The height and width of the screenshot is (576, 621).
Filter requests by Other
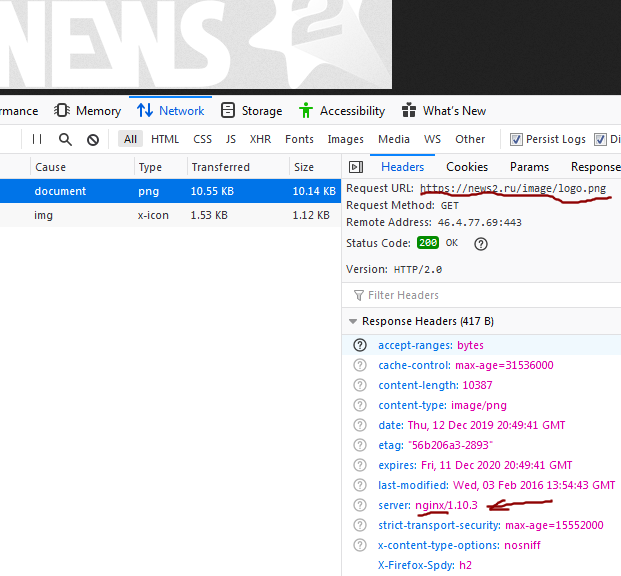point(470,139)
